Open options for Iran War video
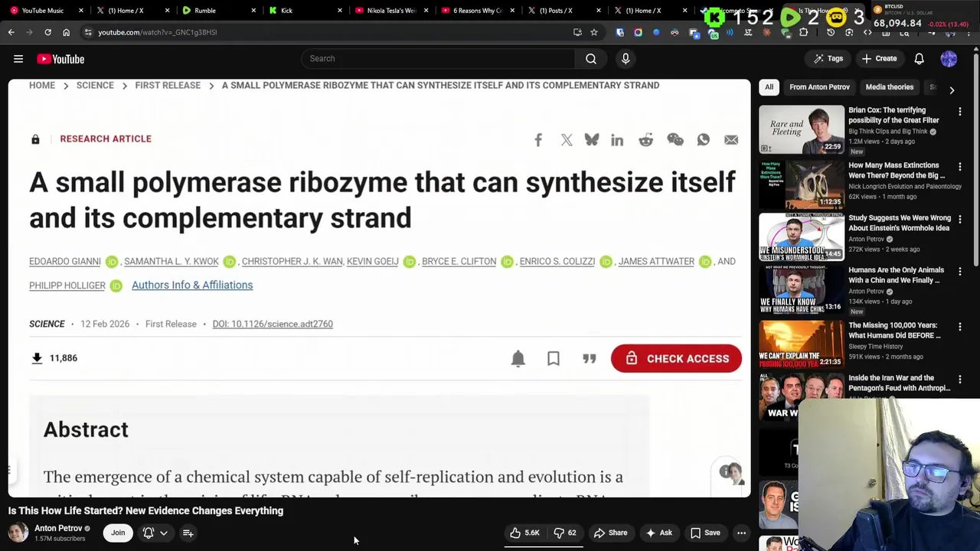Image resolution: width=980 pixels, height=551 pixels. pyautogui.click(x=960, y=379)
